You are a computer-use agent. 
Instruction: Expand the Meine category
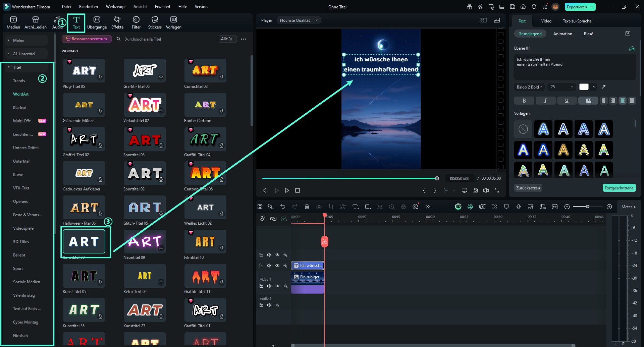click(27, 40)
